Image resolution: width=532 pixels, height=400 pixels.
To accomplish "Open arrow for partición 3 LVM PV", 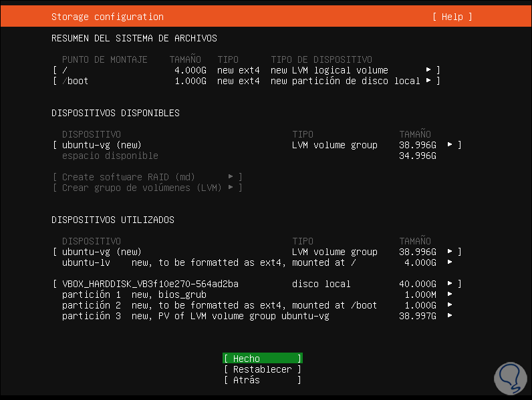I will coord(450,316).
